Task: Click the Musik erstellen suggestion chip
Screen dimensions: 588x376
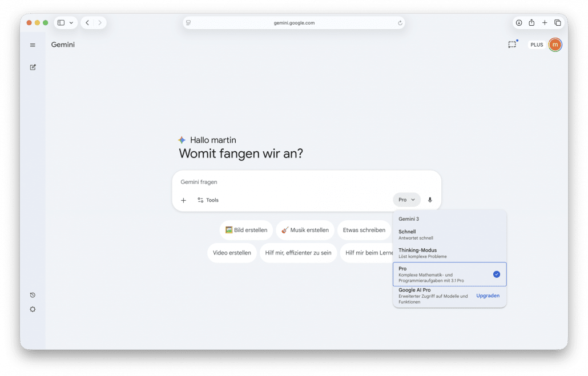Action: click(305, 230)
